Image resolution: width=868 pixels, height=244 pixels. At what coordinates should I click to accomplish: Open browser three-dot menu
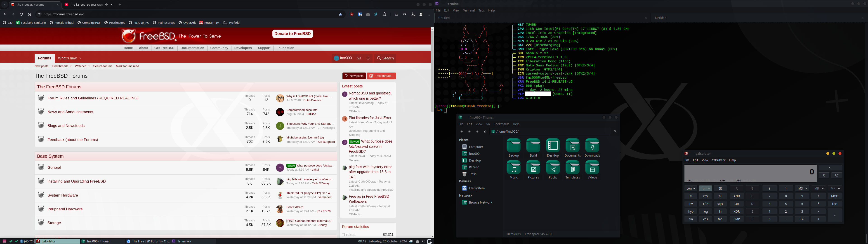click(429, 14)
